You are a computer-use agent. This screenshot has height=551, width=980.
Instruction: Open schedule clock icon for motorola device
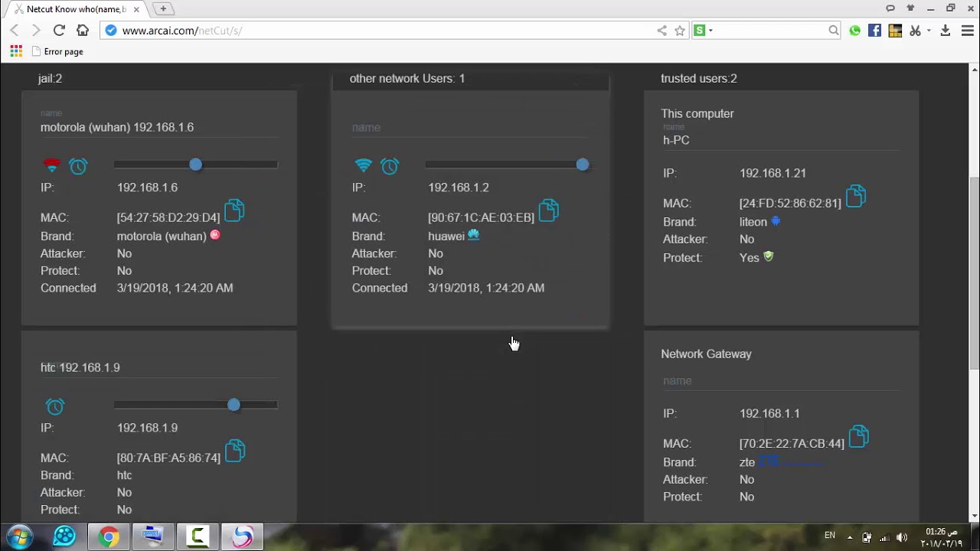coord(78,166)
